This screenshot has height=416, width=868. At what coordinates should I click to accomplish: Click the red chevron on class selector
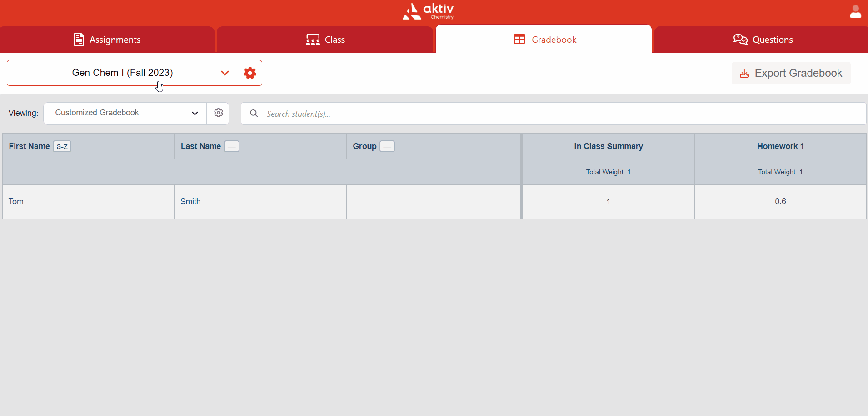coord(224,73)
